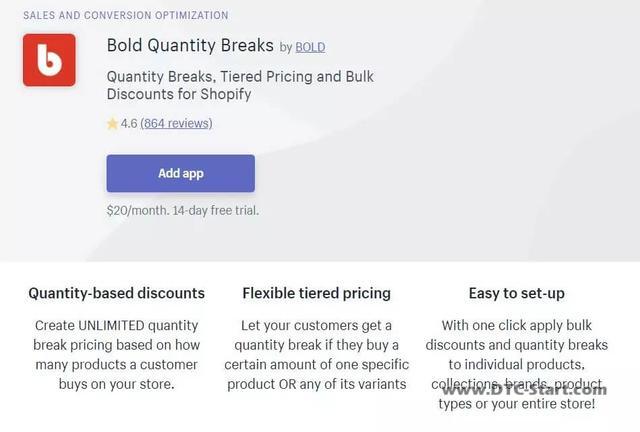The image size is (640, 432).
Task: Click the Quantity-based discounts heading
Action: click(x=117, y=294)
